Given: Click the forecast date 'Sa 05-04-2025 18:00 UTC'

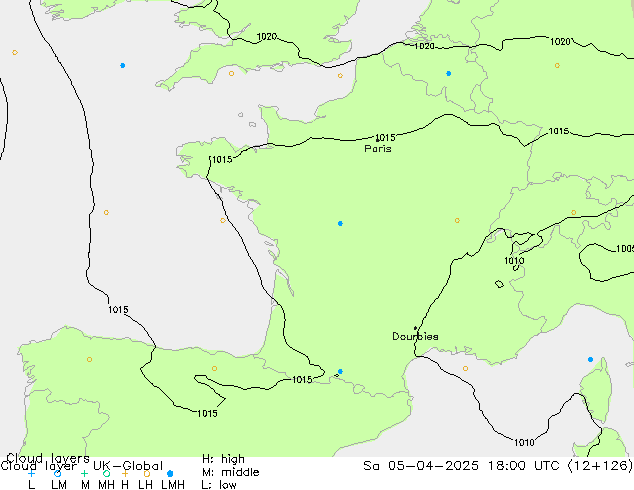Looking at the screenshot, I should (461, 466).
